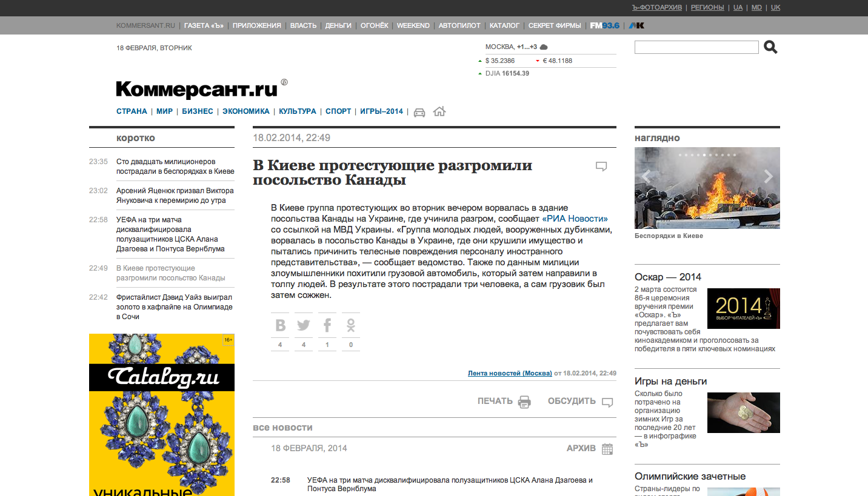This screenshot has width=868, height=496.
Task: Open news about 120 injured policemen
Action: [175, 167]
